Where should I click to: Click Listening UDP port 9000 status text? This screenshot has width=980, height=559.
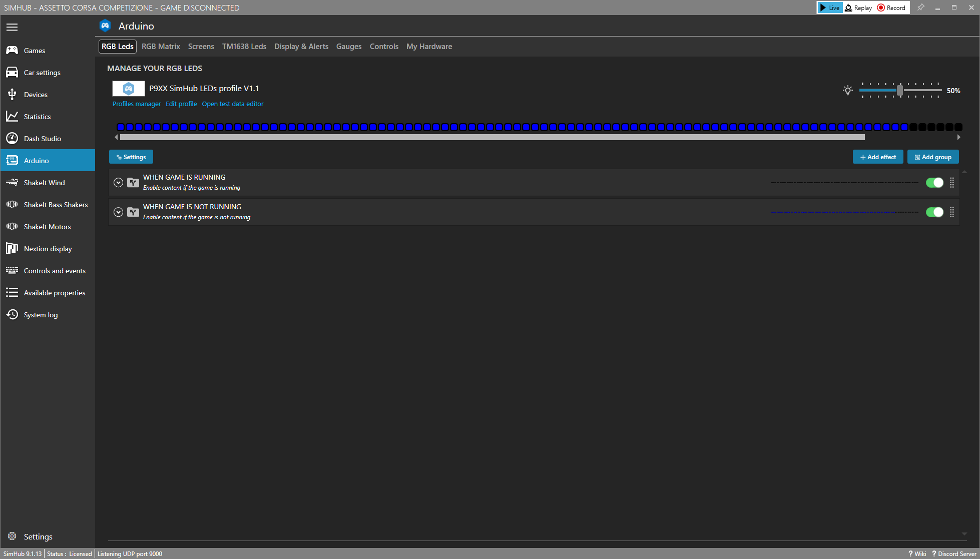point(130,553)
